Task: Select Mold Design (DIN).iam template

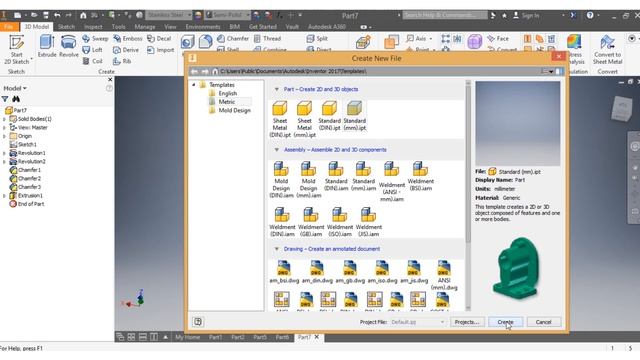Action: click(x=281, y=180)
